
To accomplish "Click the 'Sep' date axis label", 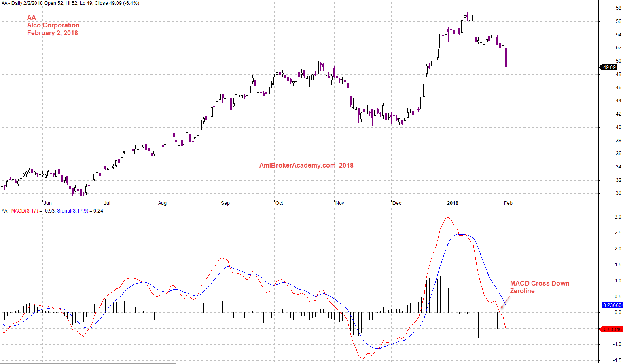I will (x=225, y=203).
